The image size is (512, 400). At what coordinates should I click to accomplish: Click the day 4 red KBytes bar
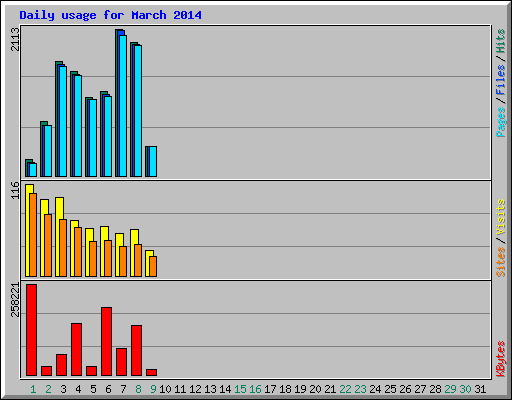[x=77, y=350]
